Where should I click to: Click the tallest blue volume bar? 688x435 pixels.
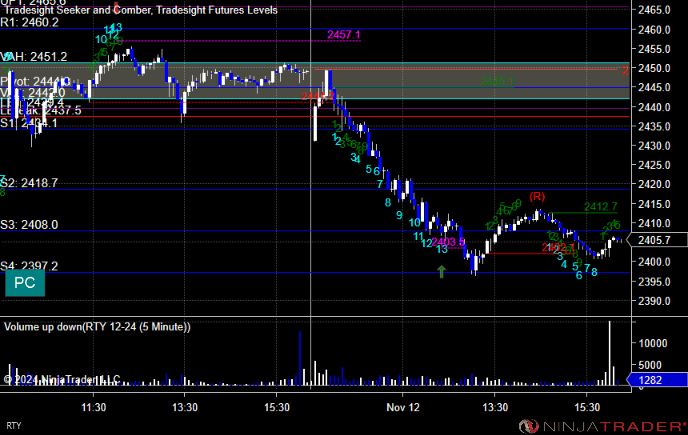tap(300, 358)
